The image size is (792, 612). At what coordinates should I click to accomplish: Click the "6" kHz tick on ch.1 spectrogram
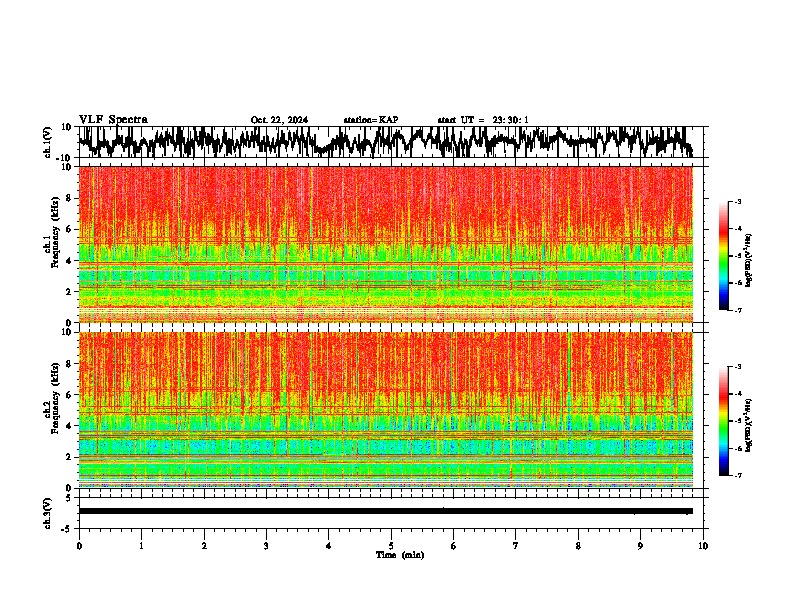point(69,229)
